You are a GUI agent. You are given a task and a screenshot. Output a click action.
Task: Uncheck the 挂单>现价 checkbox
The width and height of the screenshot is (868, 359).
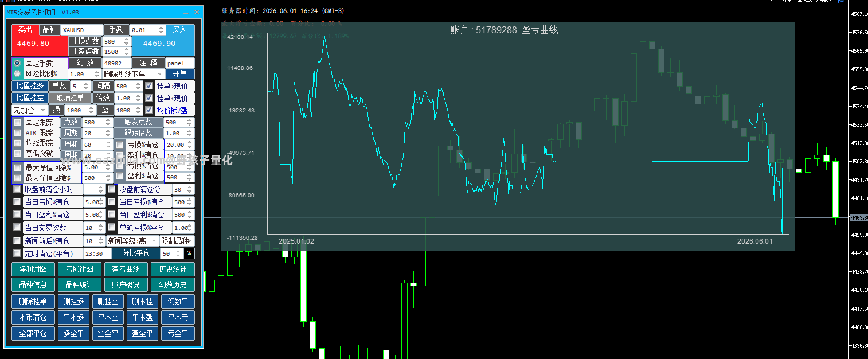[x=148, y=86]
